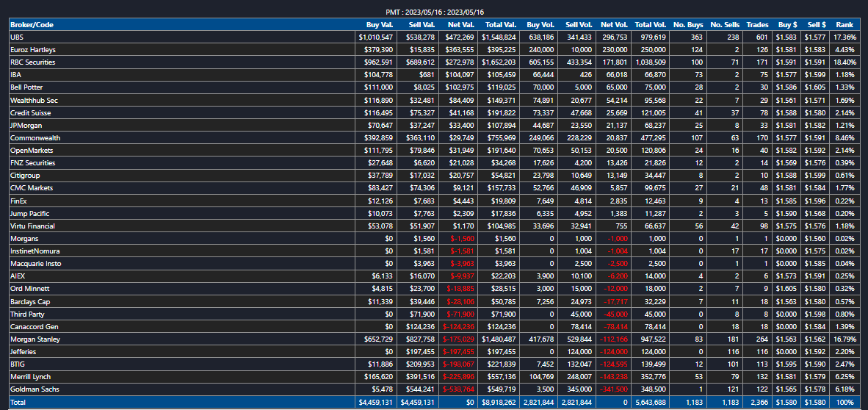Sort by Net Val. column header
Viewport: 868px width, 410px height.
(x=462, y=24)
